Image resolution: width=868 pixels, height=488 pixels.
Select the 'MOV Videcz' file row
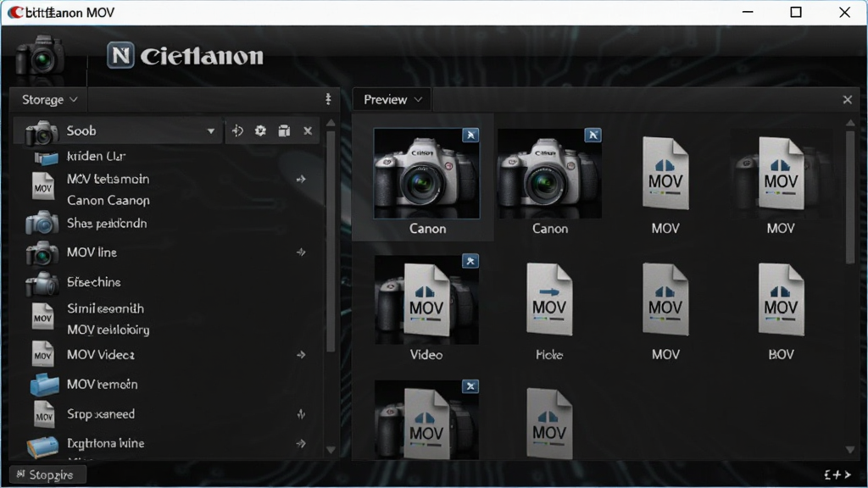[x=166, y=355]
